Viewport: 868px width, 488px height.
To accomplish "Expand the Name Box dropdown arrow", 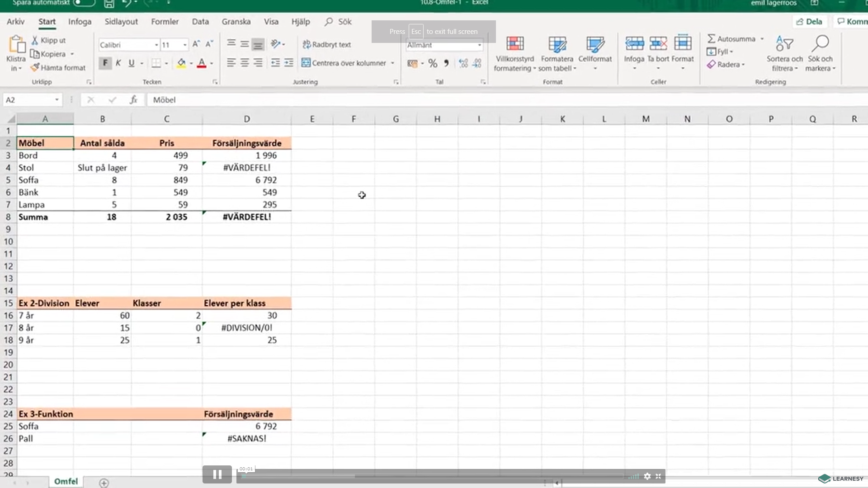I will 57,100.
